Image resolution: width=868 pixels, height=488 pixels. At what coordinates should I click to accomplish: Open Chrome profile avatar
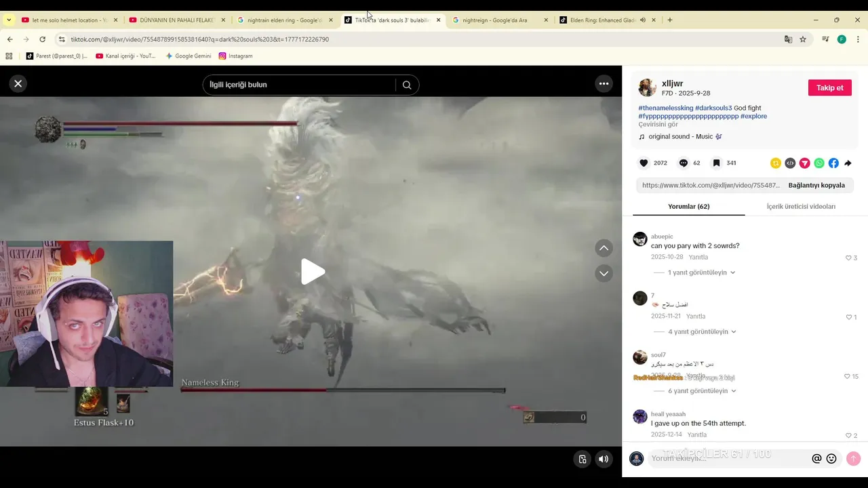pos(842,39)
